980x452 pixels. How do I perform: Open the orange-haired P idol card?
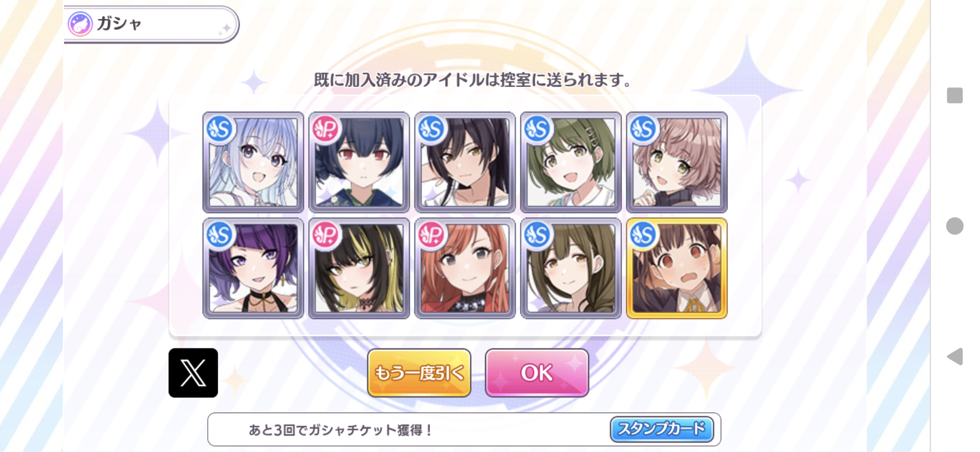pyautogui.click(x=465, y=268)
